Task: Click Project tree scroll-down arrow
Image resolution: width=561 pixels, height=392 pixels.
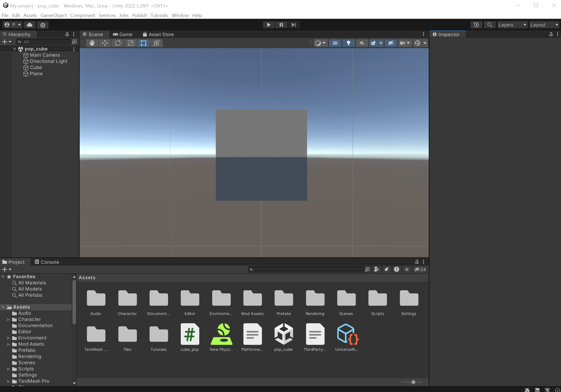Action: 74,383
